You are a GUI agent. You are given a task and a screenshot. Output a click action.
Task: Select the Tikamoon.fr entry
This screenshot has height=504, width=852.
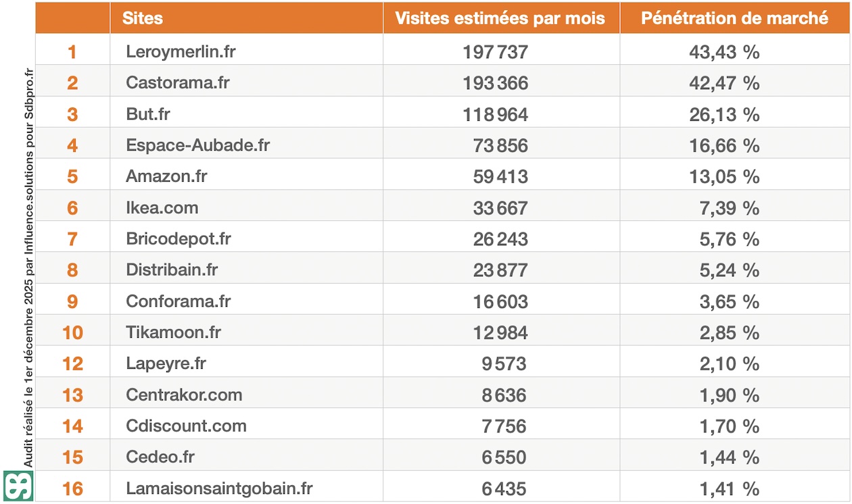173,332
